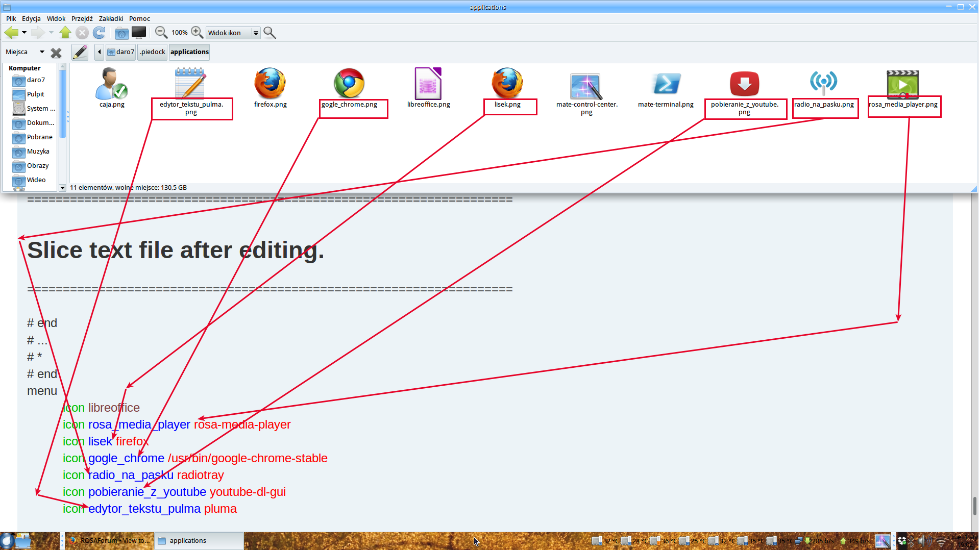Open the Zakładki menu

[111, 18]
